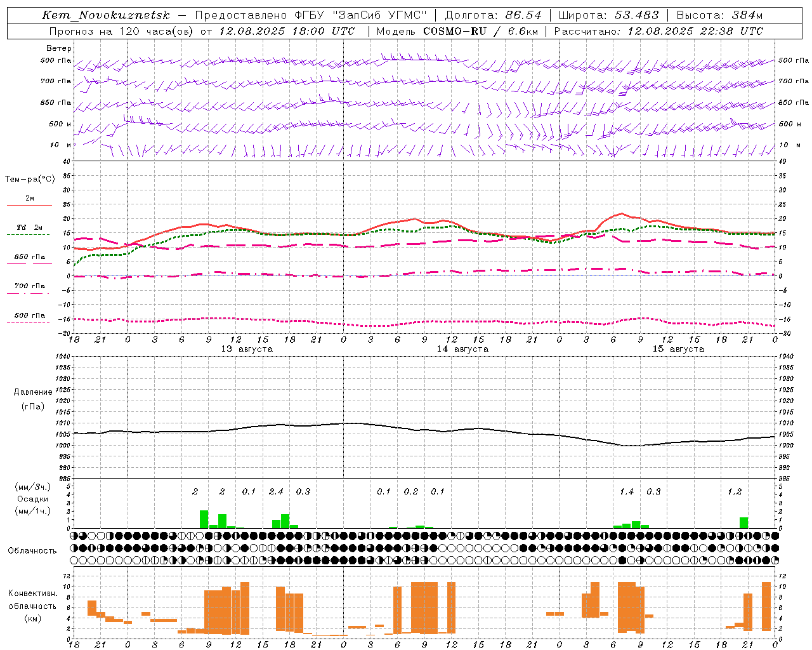Image resolution: width=812 pixels, height=650 pixels.
Task: Click the (мм/1ч.) precipitation unit label
Action: [32, 511]
